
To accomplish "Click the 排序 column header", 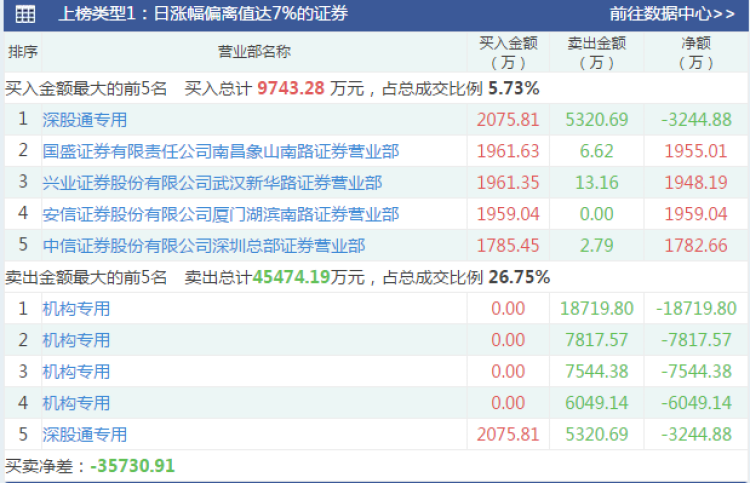I will [23, 52].
